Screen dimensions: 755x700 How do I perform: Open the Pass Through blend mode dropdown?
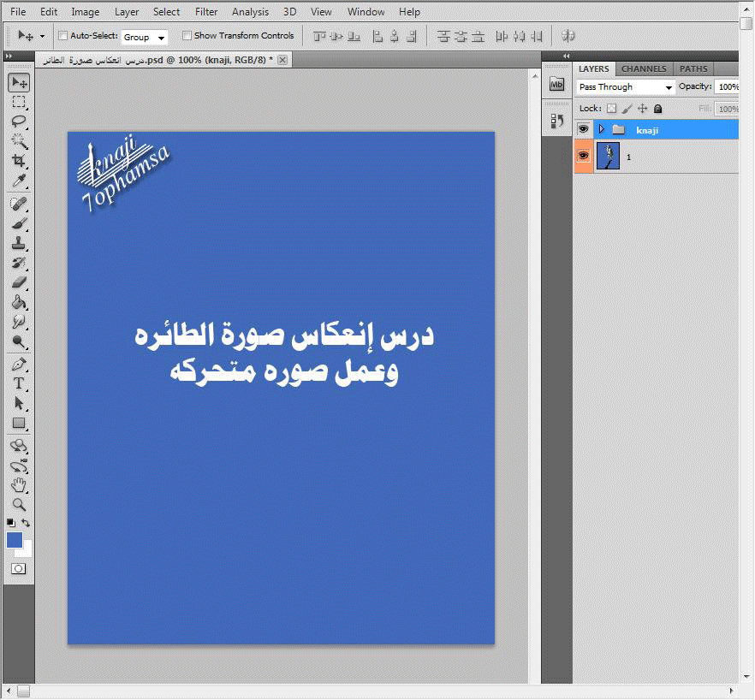(625, 87)
